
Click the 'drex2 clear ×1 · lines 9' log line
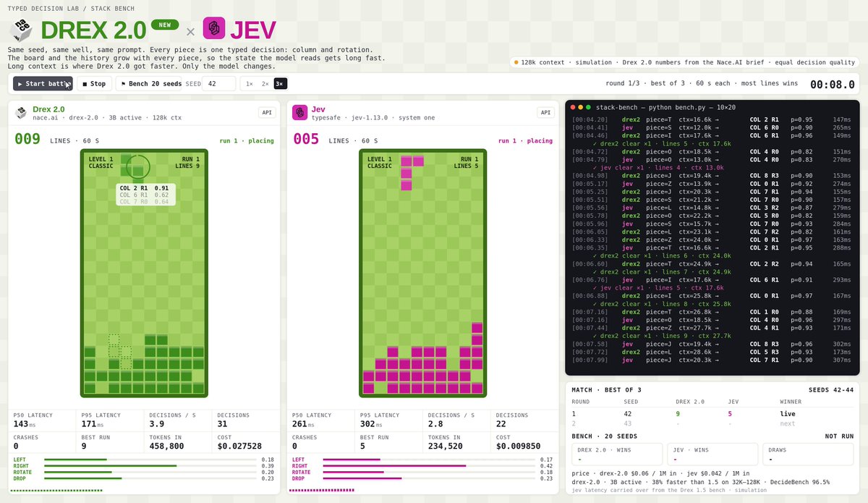pos(662,336)
